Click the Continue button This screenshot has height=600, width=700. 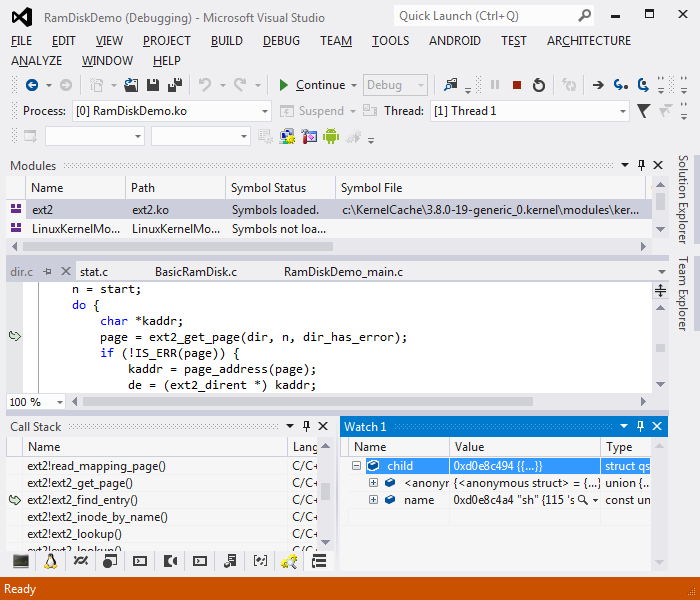point(312,85)
